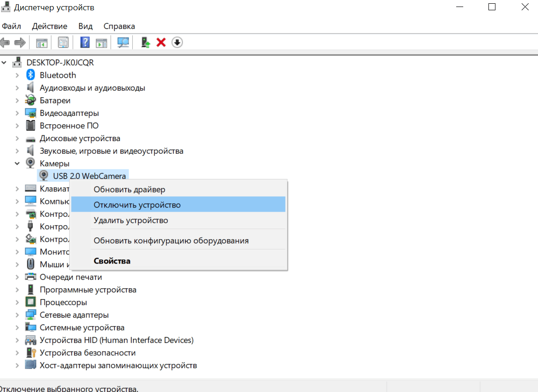Select Отключить устройство in context menu
This screenshot has height=392, width=538.
[137, 205]
